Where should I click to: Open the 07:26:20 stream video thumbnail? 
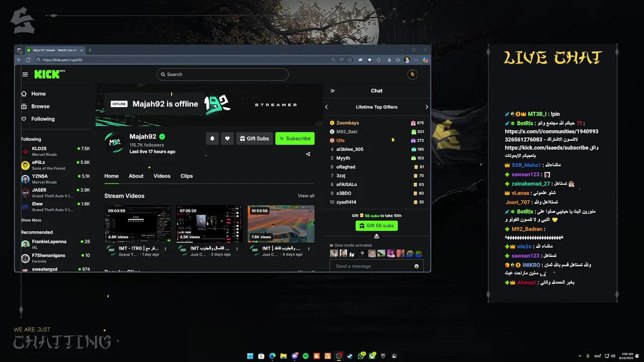(x=209, y=224)
